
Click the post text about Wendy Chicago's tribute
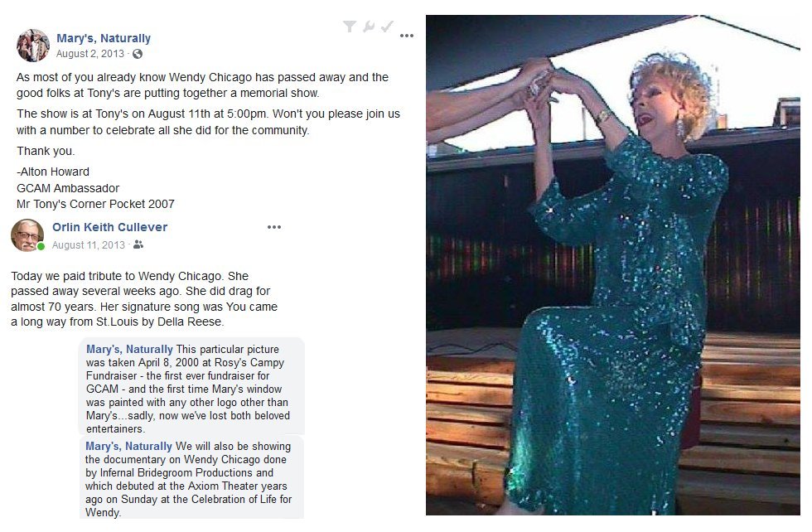144,299
